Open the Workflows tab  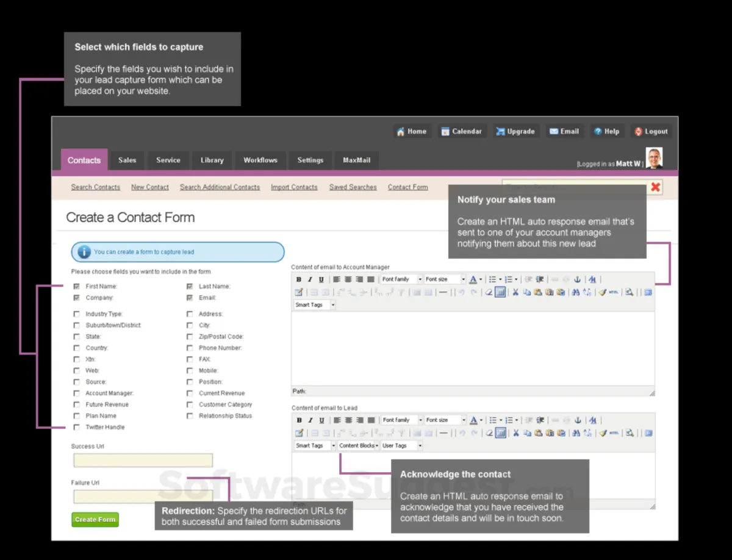[x=260, y=160]
